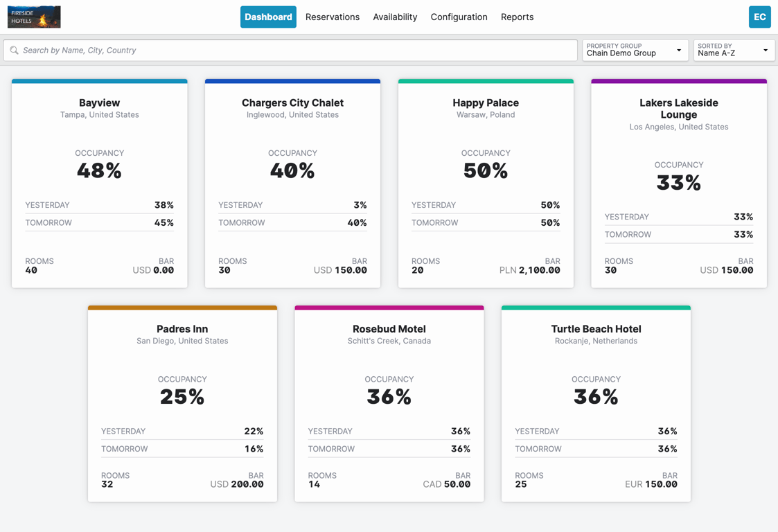778x532 pixels.
Task: Click Happy Palace's 50% occupancy
Action: pyautogui.click(x=486, y=170)
